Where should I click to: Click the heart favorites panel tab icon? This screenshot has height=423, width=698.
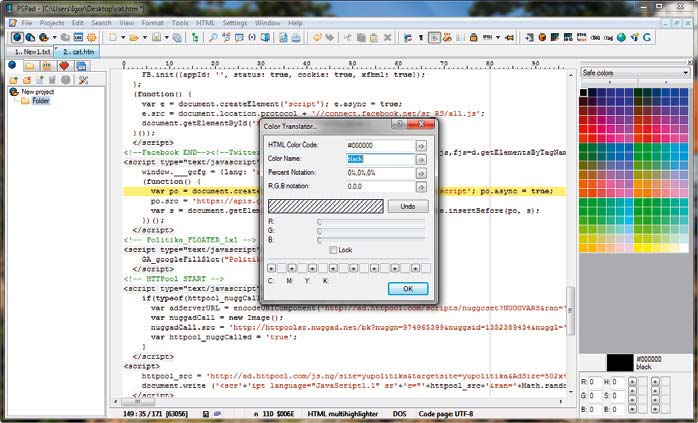click(64, 66)
